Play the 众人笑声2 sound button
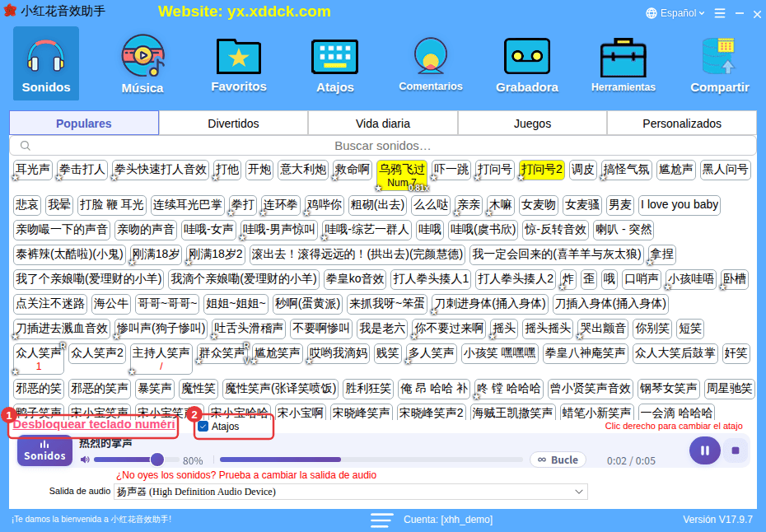The image size is (766, 532). point(97,352)
